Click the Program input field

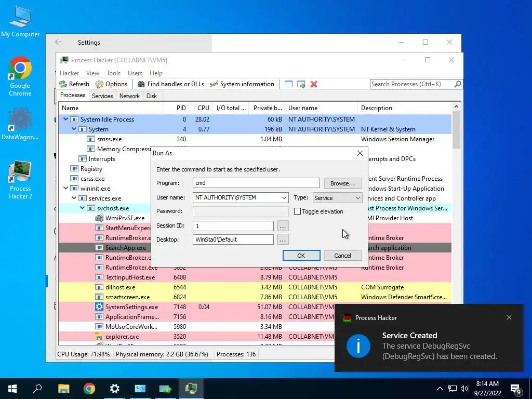tap(256, 183)
